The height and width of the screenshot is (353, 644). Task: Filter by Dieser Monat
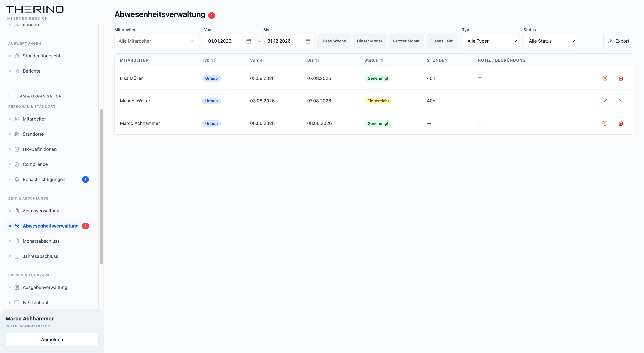pos(369,41)
